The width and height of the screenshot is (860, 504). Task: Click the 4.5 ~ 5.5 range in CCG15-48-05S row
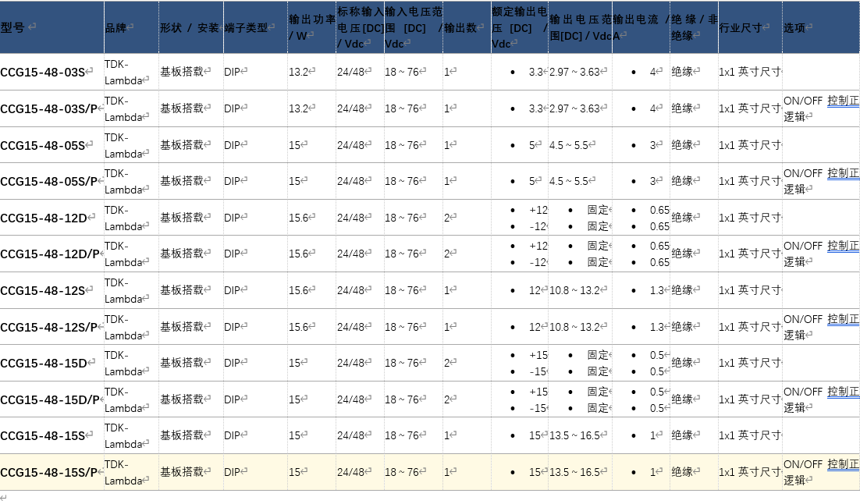pos(570,145)
